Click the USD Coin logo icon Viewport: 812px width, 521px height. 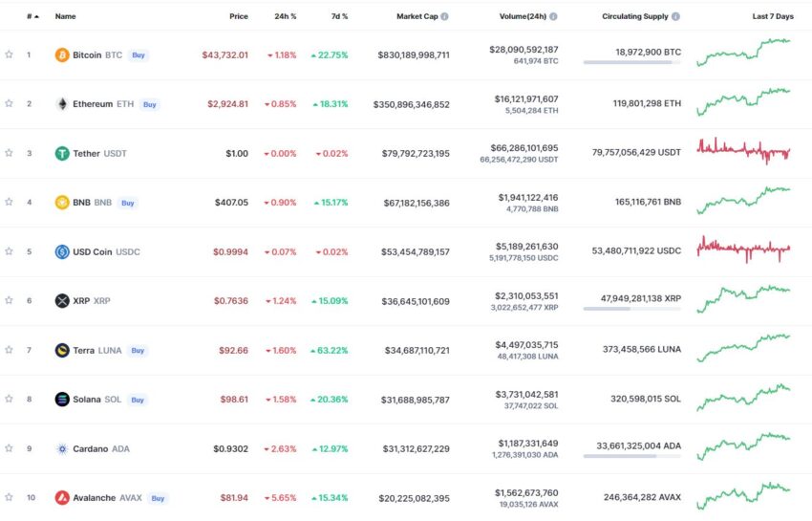pos(62,252)
